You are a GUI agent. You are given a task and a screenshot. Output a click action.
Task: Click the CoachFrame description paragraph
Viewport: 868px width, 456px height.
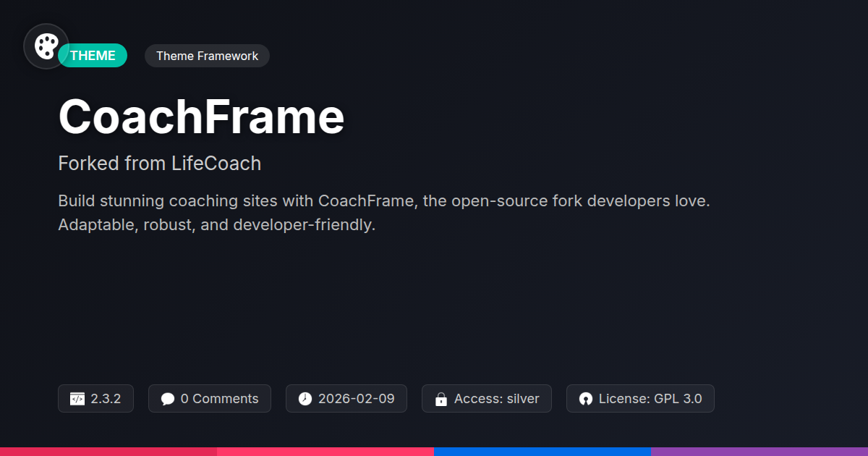[383, 213]
